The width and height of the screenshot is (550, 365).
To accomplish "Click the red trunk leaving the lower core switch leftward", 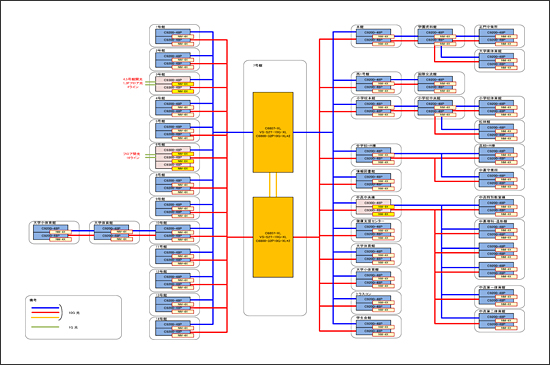I will 240,237.
